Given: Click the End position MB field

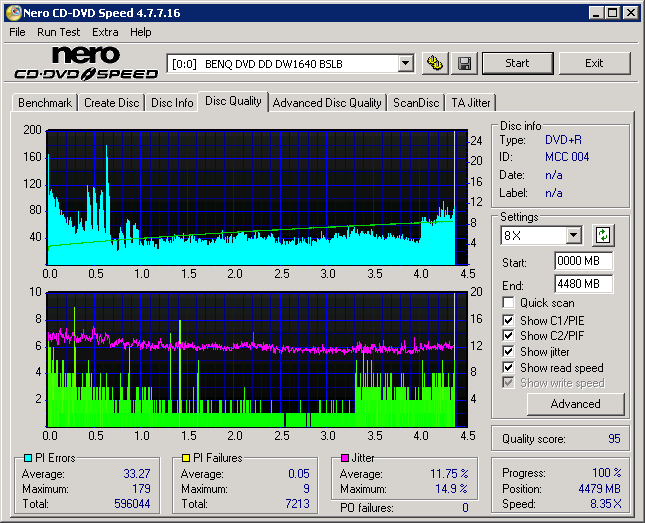Looking at the screenshot, I should tap(583, 284).
